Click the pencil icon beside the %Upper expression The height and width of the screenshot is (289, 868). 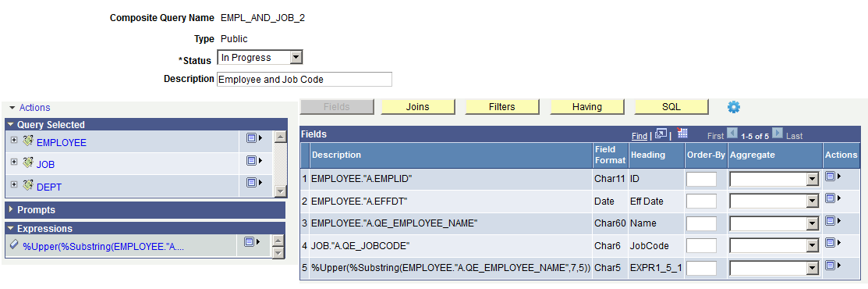(14, 244)
